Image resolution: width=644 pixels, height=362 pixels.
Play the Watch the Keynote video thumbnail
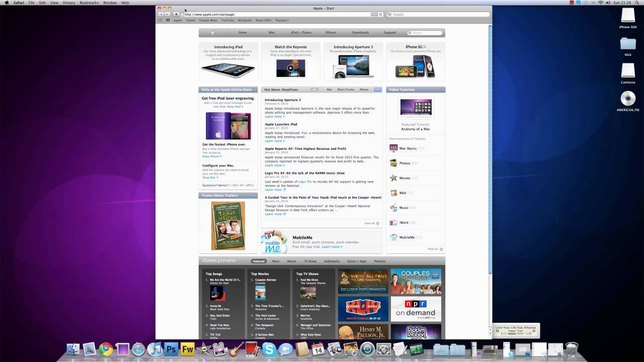tap(290, 68)
